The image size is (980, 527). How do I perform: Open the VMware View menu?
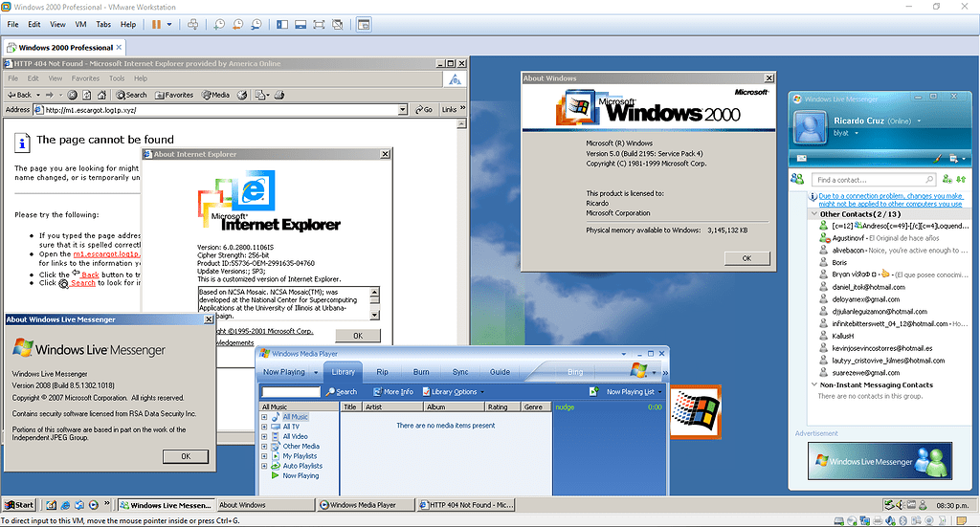click(x=57, y=24)
